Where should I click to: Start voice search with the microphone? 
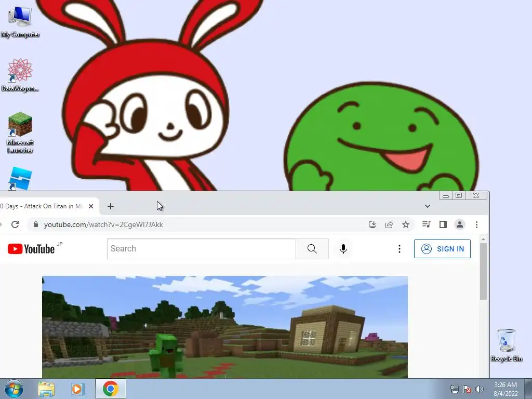click(343, 249)
